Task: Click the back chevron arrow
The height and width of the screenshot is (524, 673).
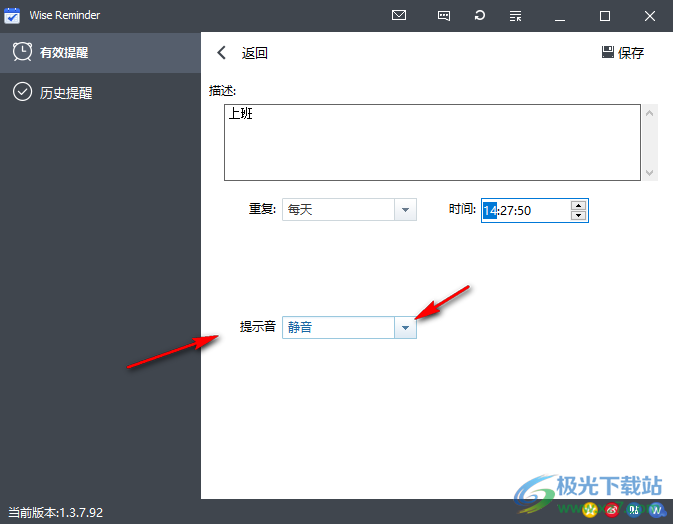Action: tap(221, 53)
